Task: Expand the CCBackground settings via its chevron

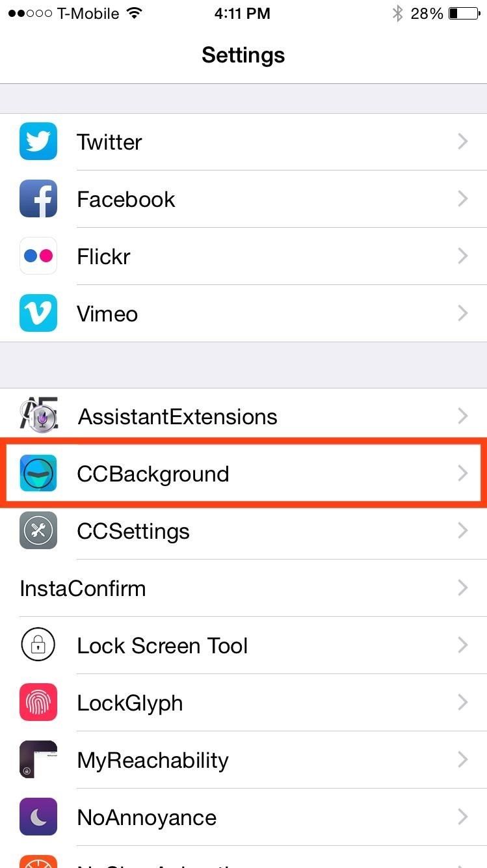Action: [462, 473]
